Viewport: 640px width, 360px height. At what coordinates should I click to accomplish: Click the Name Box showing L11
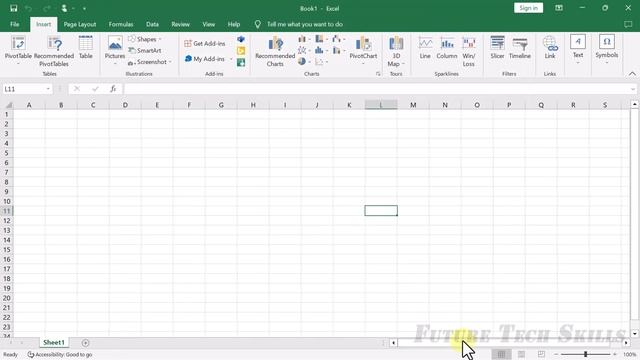27,89
